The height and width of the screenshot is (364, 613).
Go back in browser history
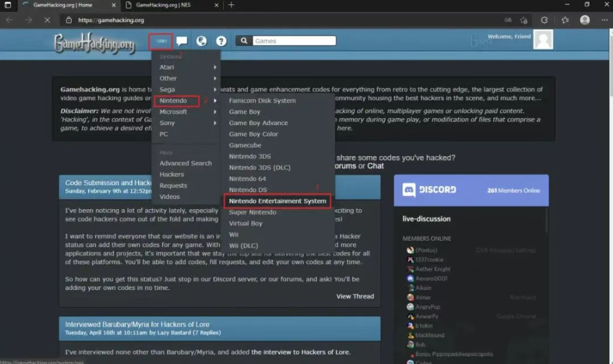pyautogui.click(x=9, y=20)
